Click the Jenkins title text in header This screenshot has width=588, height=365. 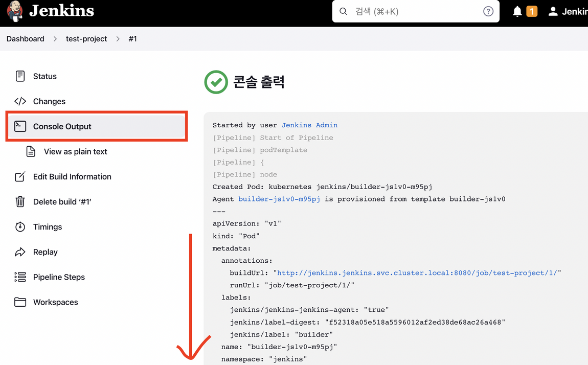[61, 11]
